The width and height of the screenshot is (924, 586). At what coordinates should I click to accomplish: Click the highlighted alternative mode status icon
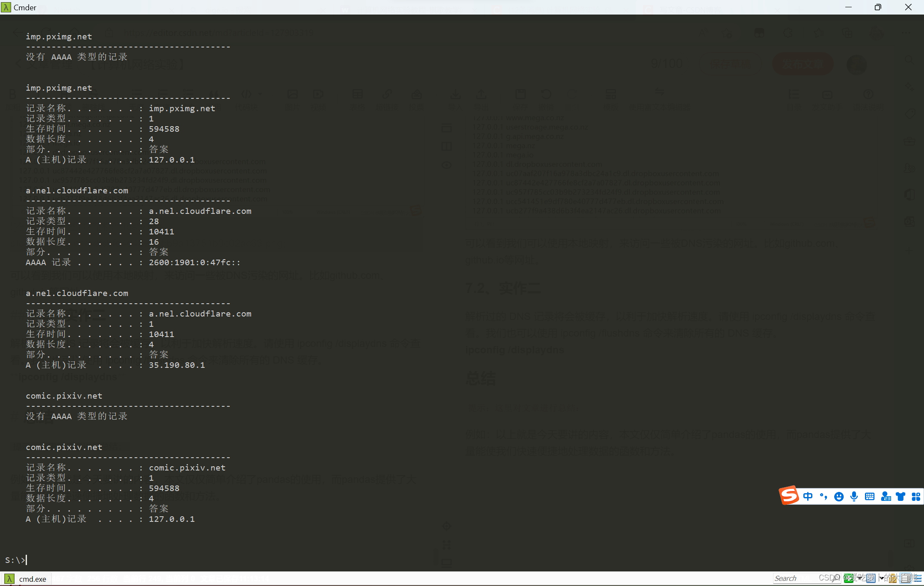tap(905, 578)
